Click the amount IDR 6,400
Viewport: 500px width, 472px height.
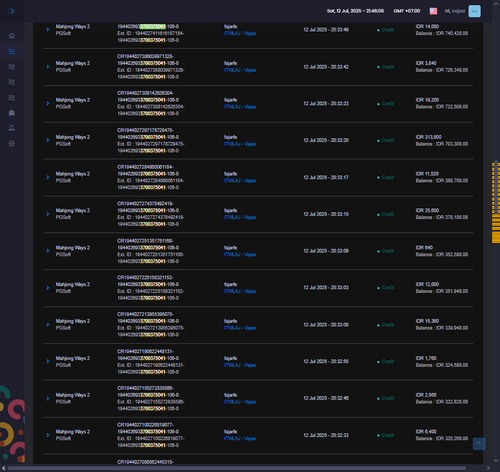pyautogui.click(x=426, y=431)
